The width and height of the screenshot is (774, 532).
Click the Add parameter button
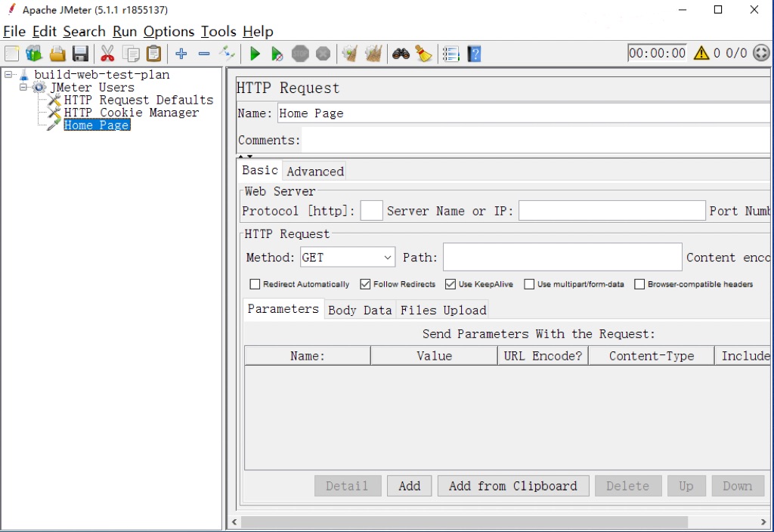pyautogui.click(x=409, y=486)
